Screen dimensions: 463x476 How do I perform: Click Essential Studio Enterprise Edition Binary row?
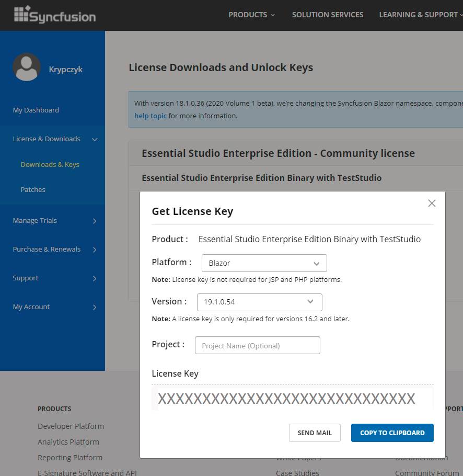coord(296,178)
